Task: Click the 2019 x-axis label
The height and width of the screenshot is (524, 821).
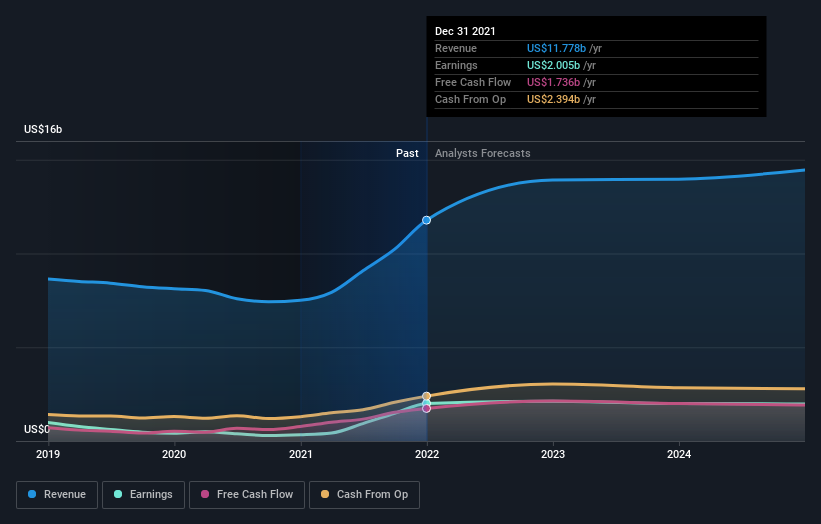Action: coord(48,454)
